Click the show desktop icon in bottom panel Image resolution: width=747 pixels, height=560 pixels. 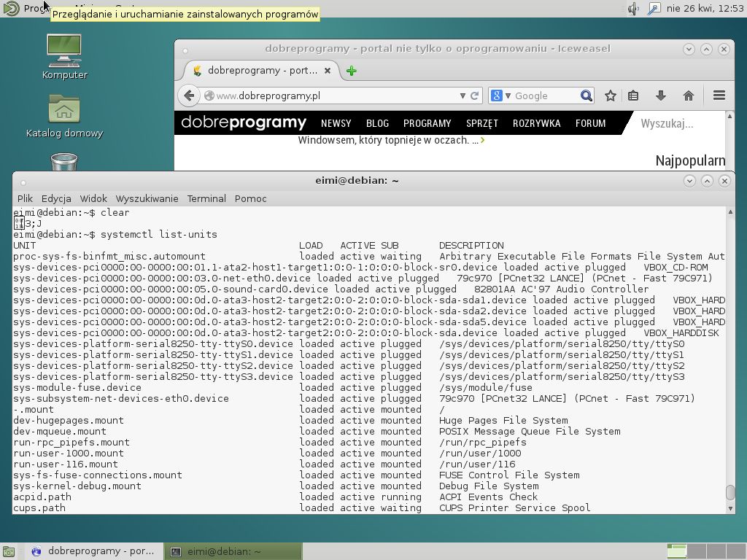coord(9,551)
